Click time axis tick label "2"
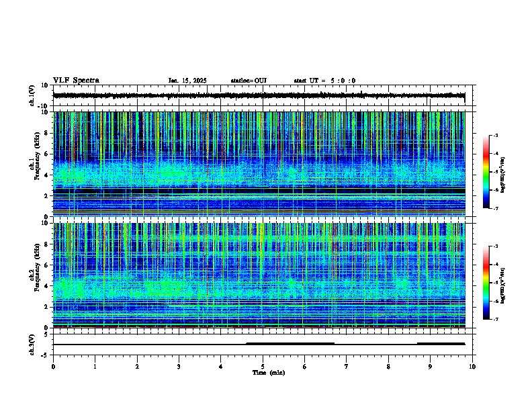Image resolution: width=532 pixels, height=411 pixels. tap(137, 367)
